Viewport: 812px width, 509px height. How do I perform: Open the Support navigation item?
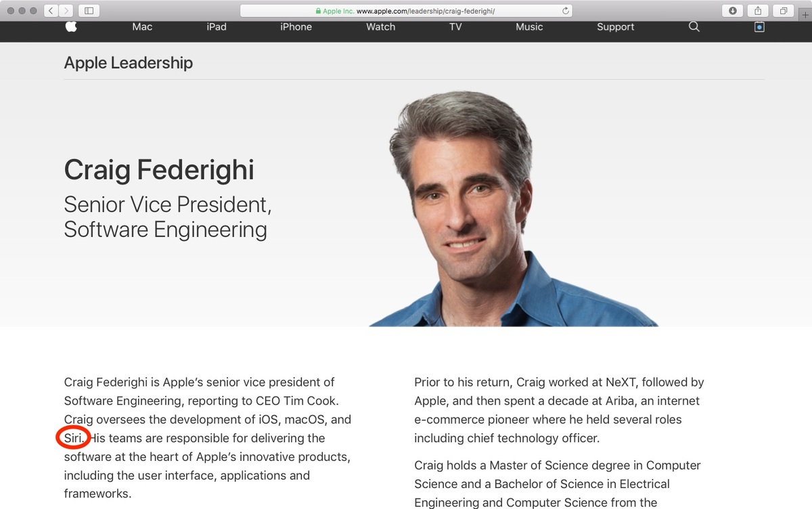[616, 27]
